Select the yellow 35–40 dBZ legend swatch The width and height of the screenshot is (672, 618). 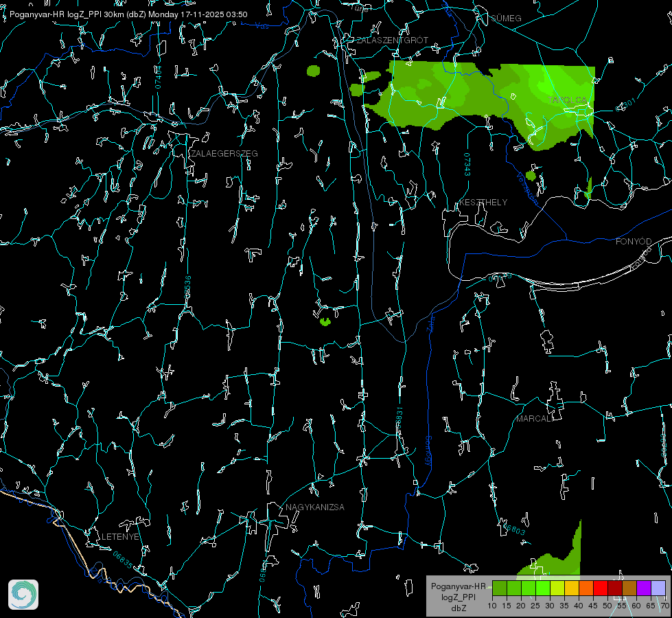point(572,588)
